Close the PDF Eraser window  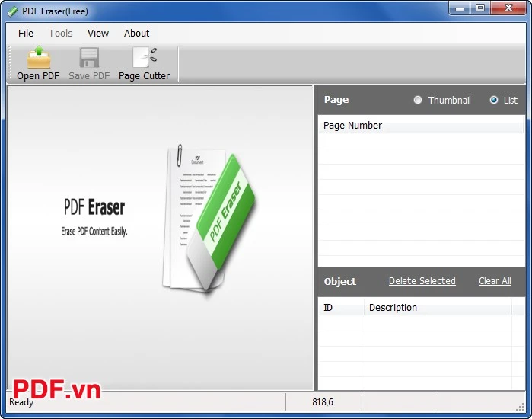(x=508, y=8)
